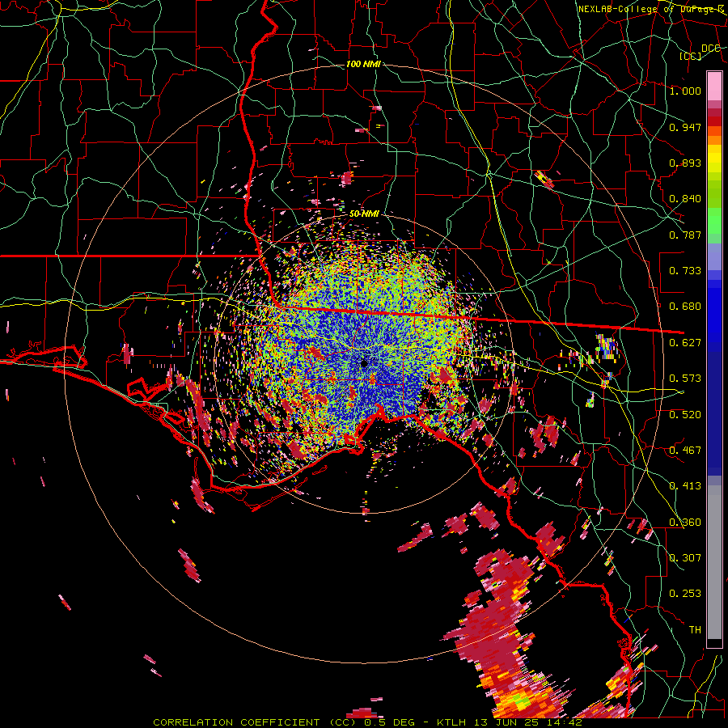Click the 100 NMI range ring label
This screenshot has width=728, height=728.
363,64
